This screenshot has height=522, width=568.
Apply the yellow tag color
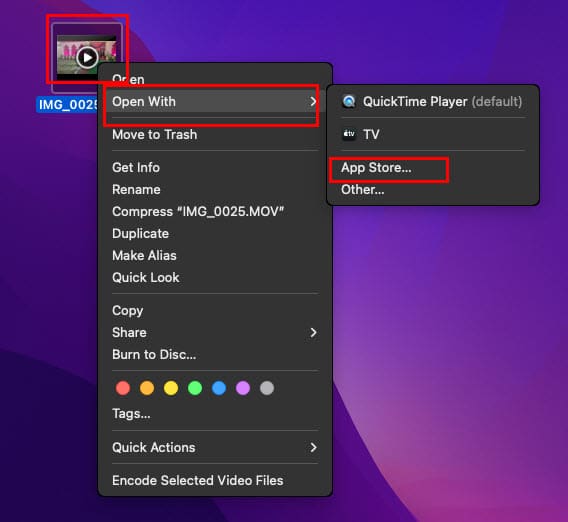tap(171, 388)
